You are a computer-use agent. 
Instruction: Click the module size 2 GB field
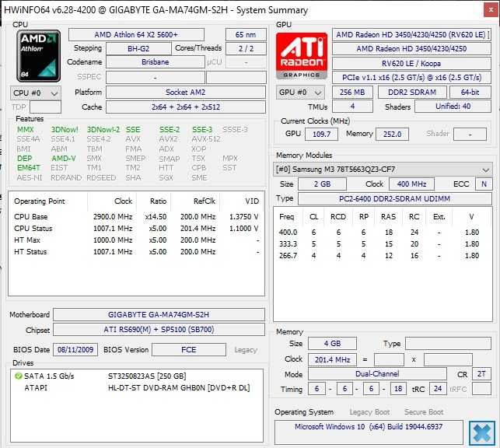tap(322, 184)
